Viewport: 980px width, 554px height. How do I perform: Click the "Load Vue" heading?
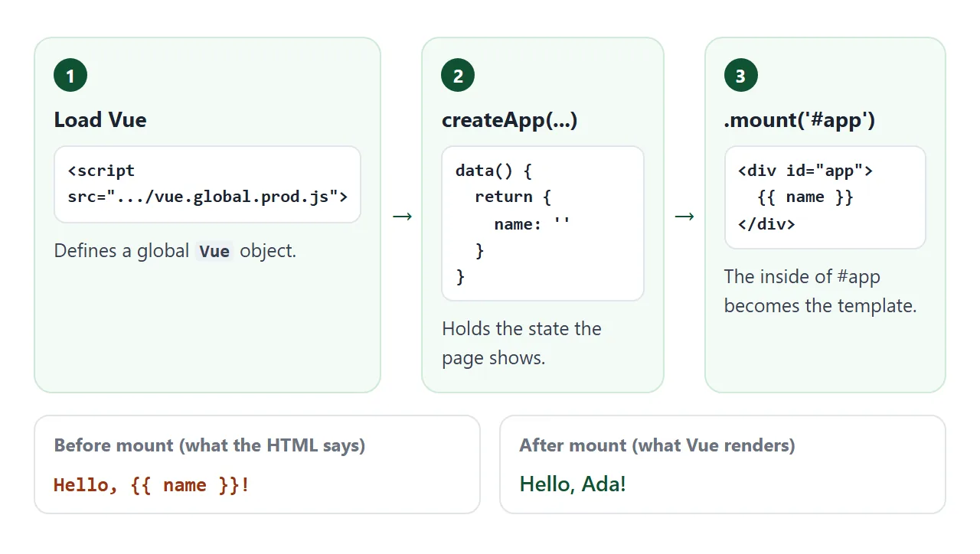(100, 120)
